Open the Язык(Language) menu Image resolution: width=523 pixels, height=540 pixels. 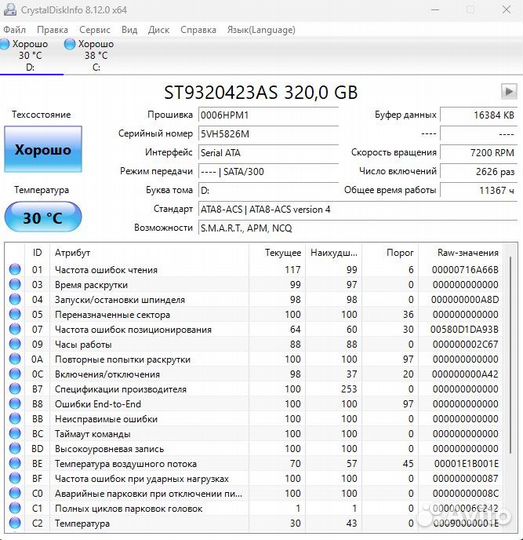[x=261, y=30]
